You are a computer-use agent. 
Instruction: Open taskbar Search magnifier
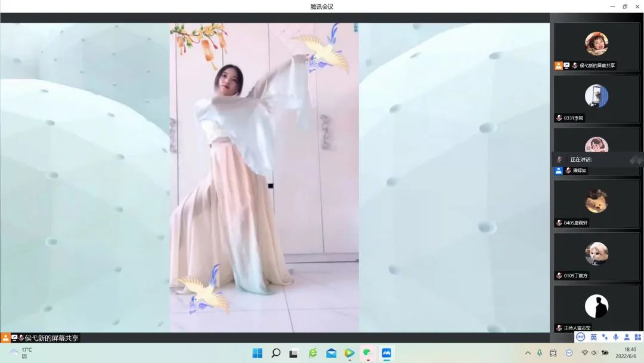tap(275, 353)
